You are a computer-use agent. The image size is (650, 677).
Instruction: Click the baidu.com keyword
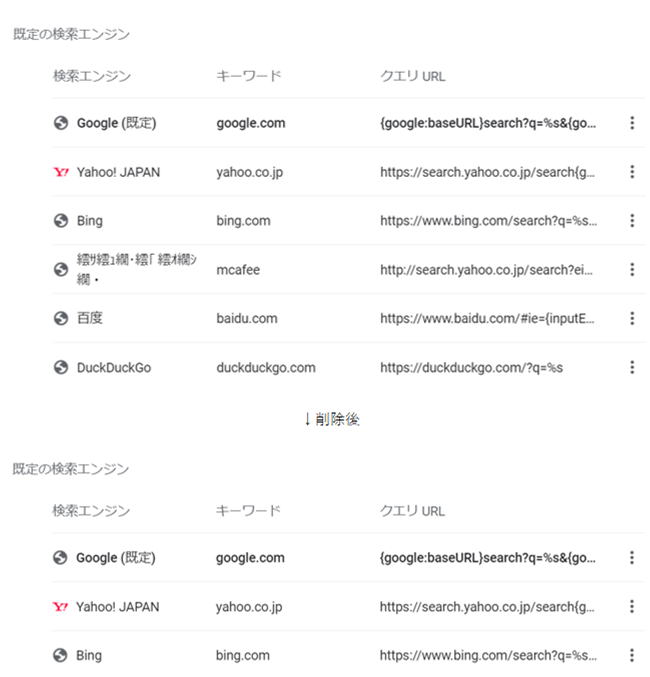(247, 319)
